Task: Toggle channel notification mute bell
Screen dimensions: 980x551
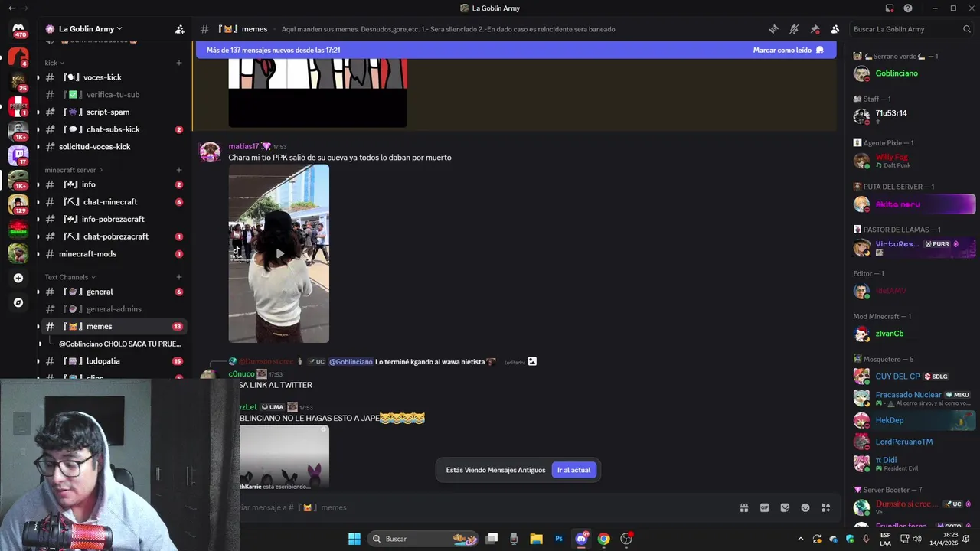Action: click(794, 29)
